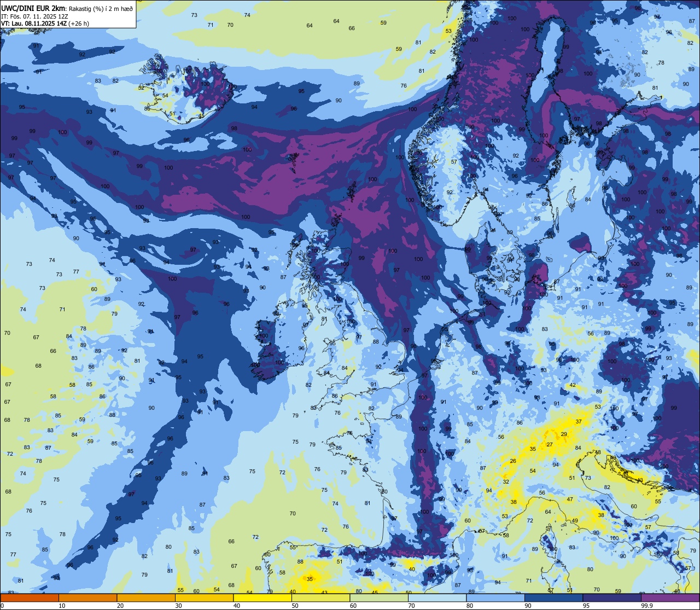Click the 'IT: Fös. 07. 11. 2025 12Z' line
This screenshot has width=700, height=610.
34,16
